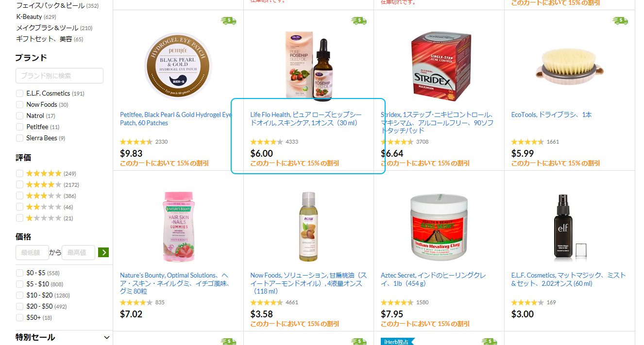Click the green arrow price range submit button
This screenshot has width=644, height=345.
pos(103,252)
